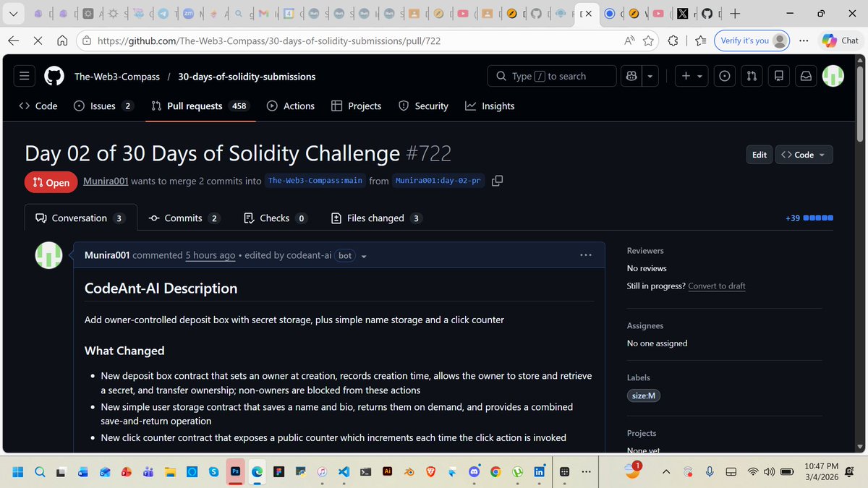Open the Munira001:day-02-pr head branch link

(x=439, y=181)
